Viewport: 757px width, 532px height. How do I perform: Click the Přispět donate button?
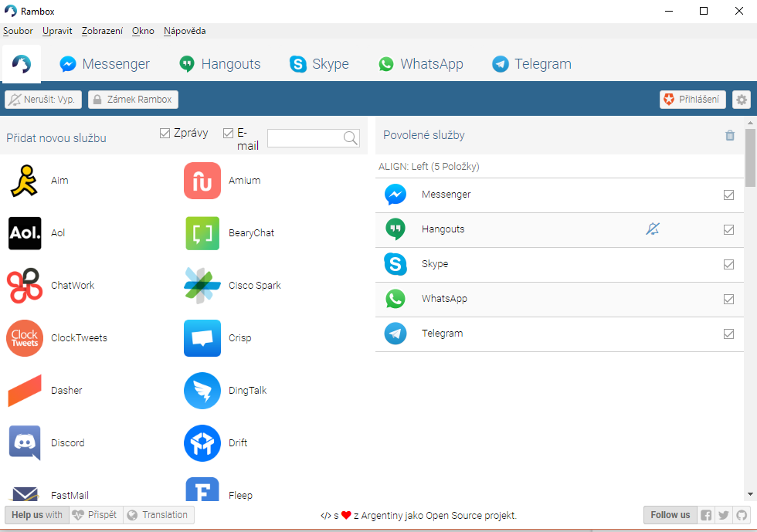click(96, 515)
